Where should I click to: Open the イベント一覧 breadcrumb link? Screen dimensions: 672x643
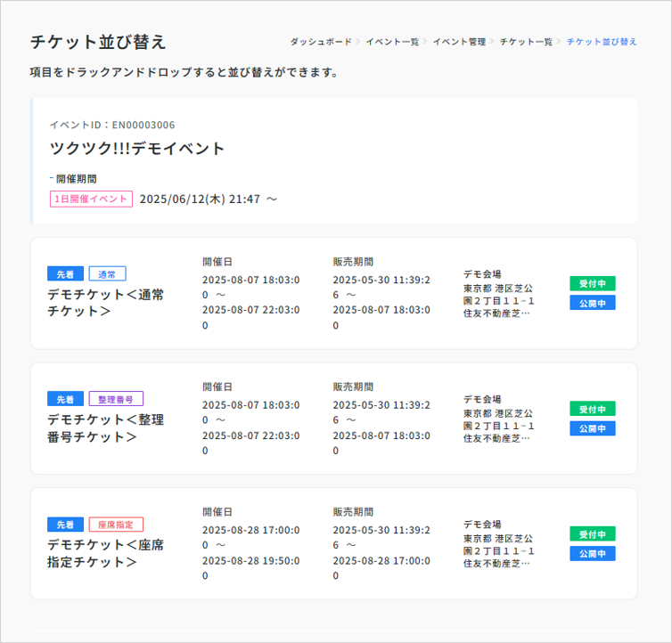392,42
